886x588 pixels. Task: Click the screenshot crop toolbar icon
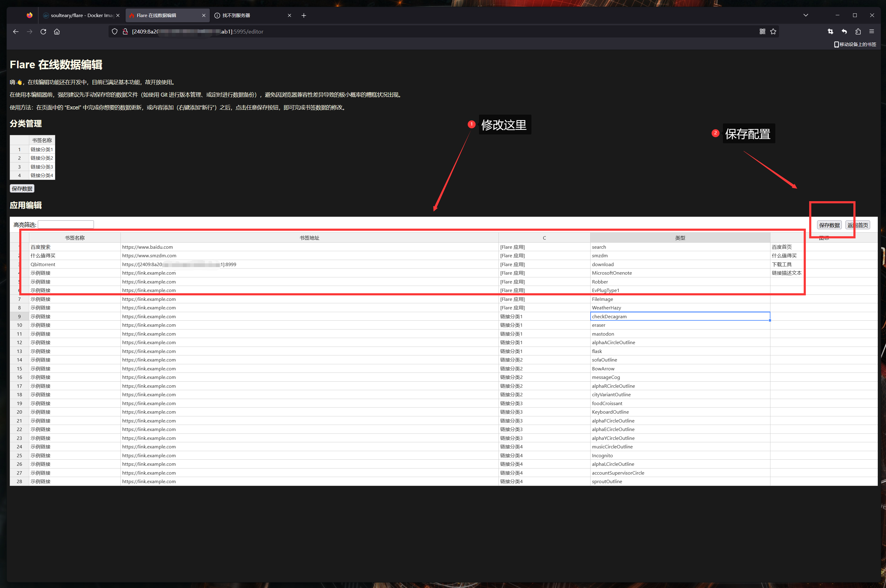click(x=830, y=31)
